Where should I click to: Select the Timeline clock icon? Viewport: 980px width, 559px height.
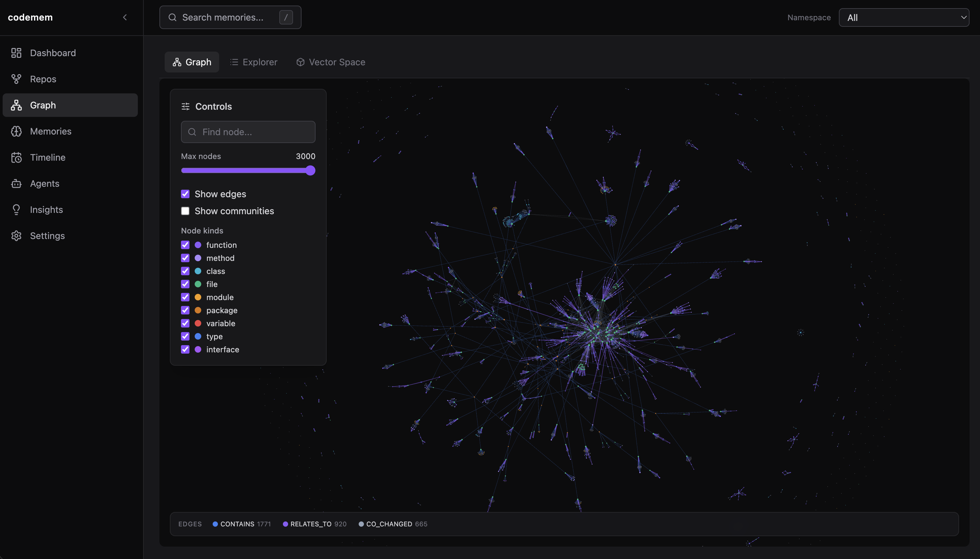tap(16, 157)
